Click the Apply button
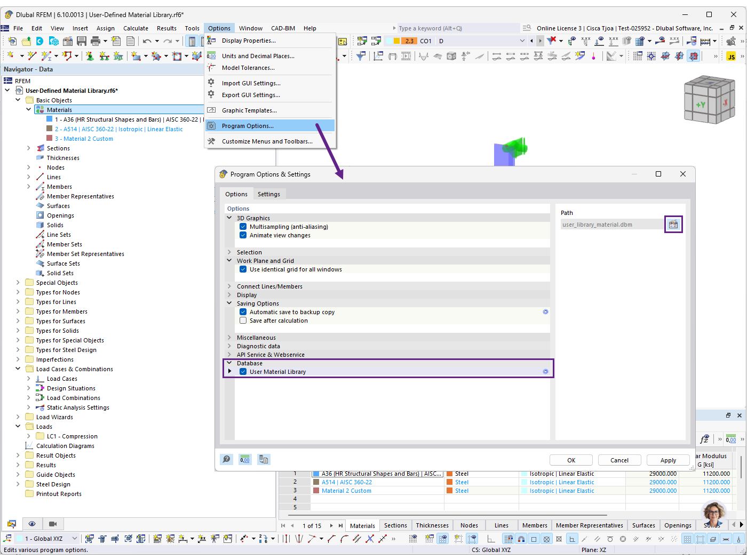Image resolution: width=747 pixels, height=560 pixels. [668, 460]
